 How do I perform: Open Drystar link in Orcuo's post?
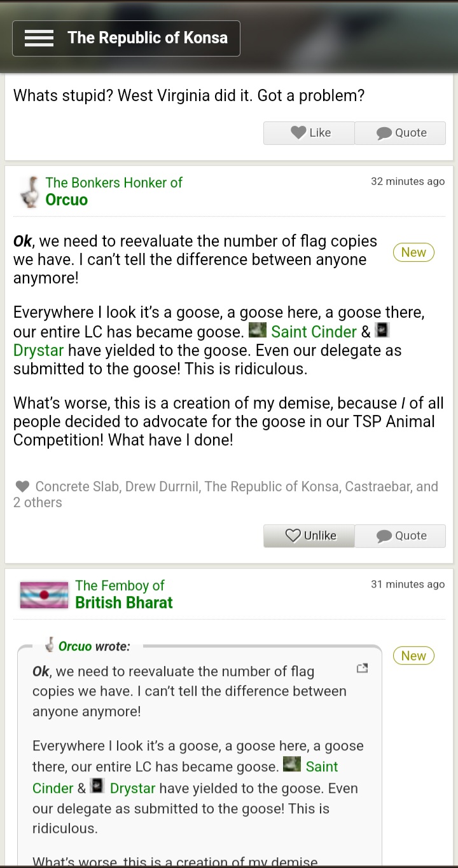click(39, 350)
